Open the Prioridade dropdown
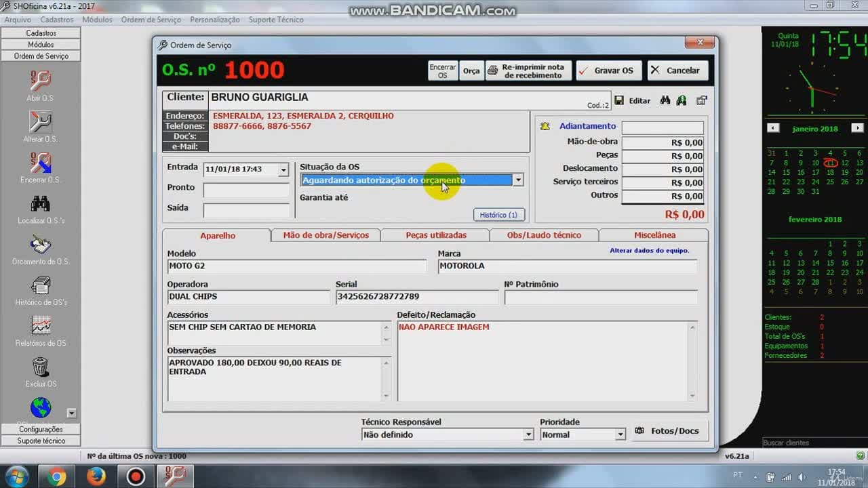868x488 pixels. [620, 434]
